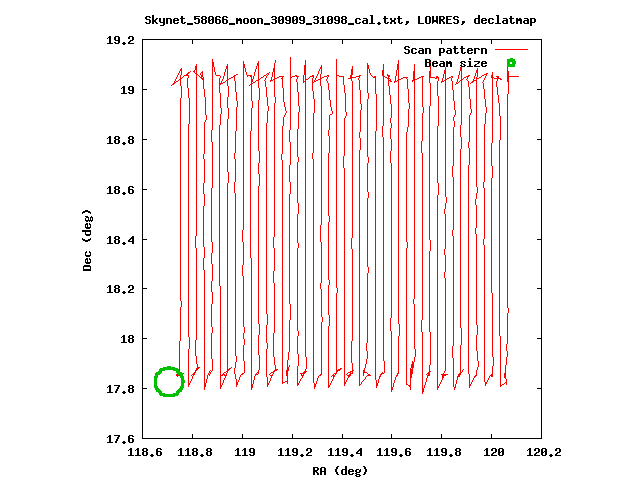Click y-axis tick label 17.8
This screenshot has height=480, width=640.
tap(120, 389)
